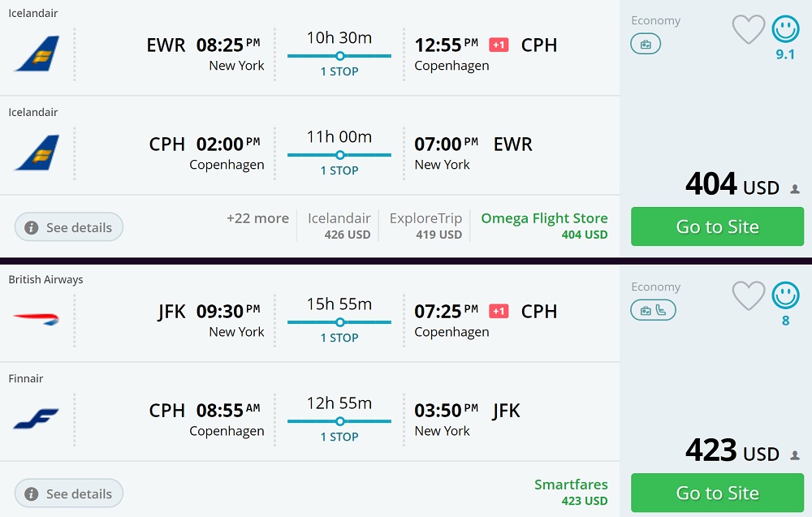
Task: Click the Icelandair logo on CPH return
Action: [37, 153]
